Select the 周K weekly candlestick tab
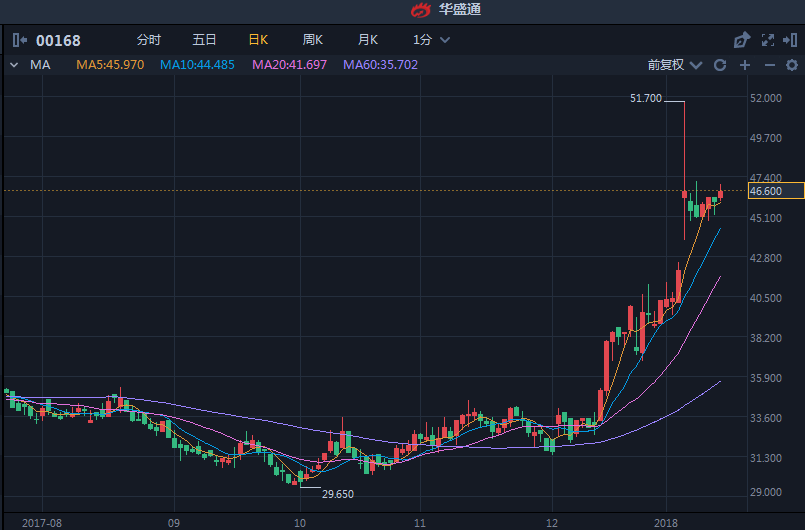The width and height of the screenshot is (805, 530). tap(313, 40)
